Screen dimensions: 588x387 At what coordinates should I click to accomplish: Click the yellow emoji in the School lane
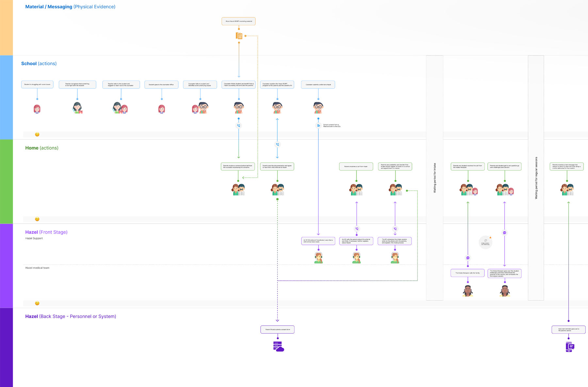[37, 134]
